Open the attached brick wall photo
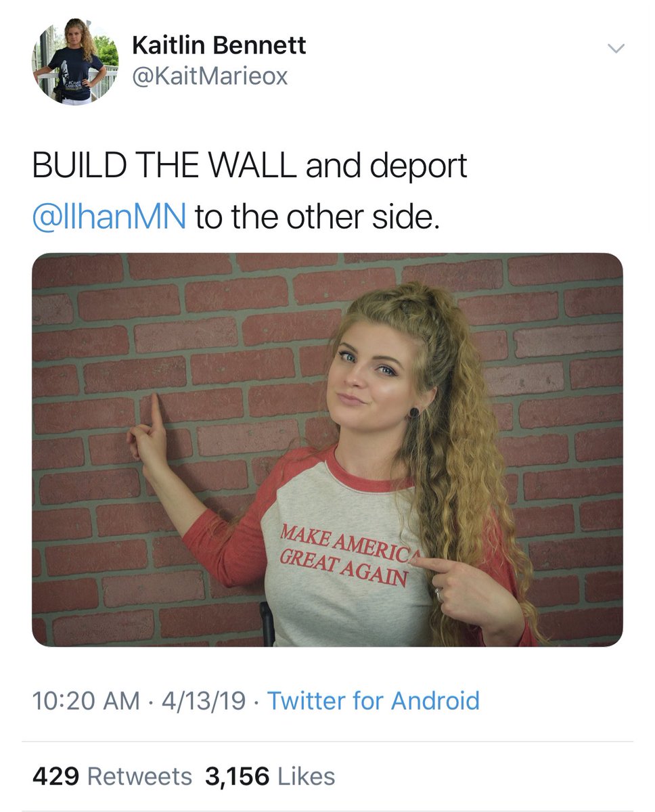Screen dimensions: 655x812 [327, 449]
